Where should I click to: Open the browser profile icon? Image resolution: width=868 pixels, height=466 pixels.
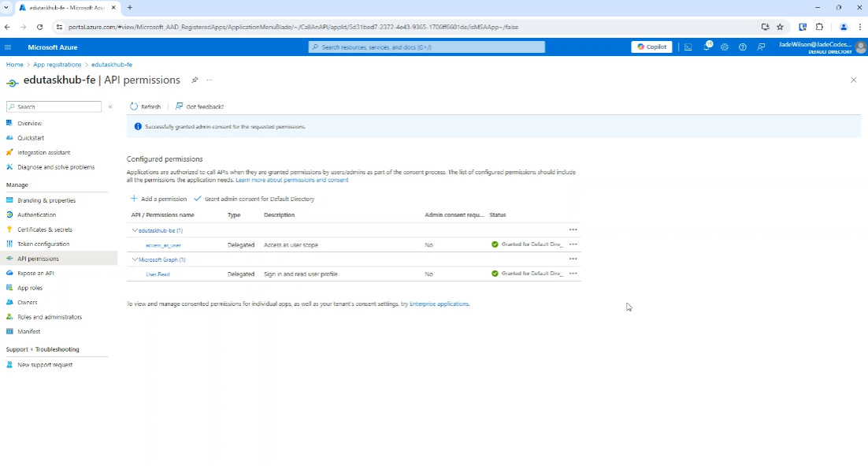[843, 27]
